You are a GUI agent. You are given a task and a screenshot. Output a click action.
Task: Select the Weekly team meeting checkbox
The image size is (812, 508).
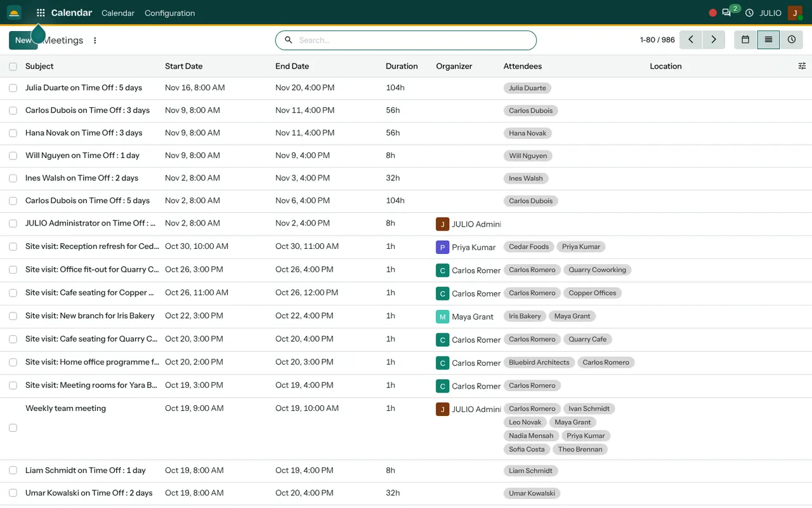(x=13, y=428)
